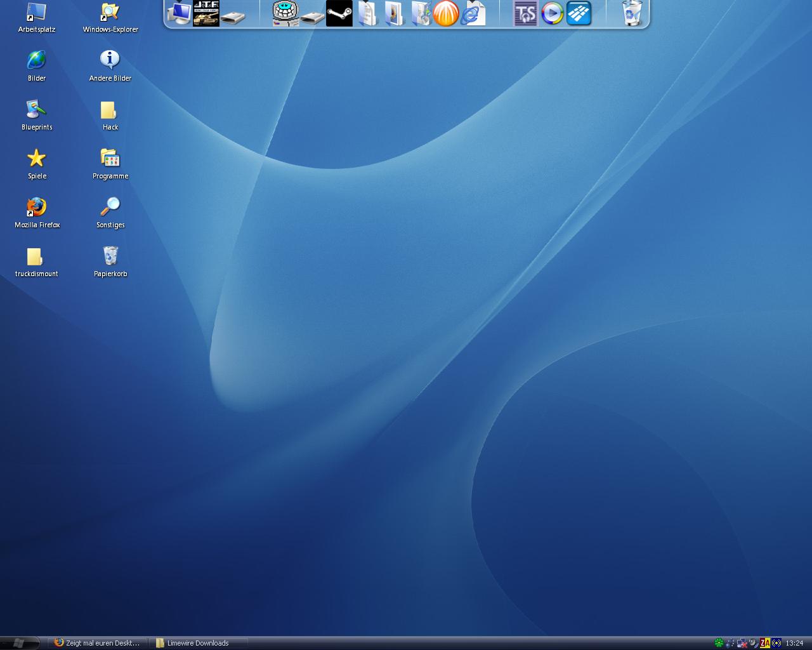Click the blue striped icon in the dock

tap(579, 13)
